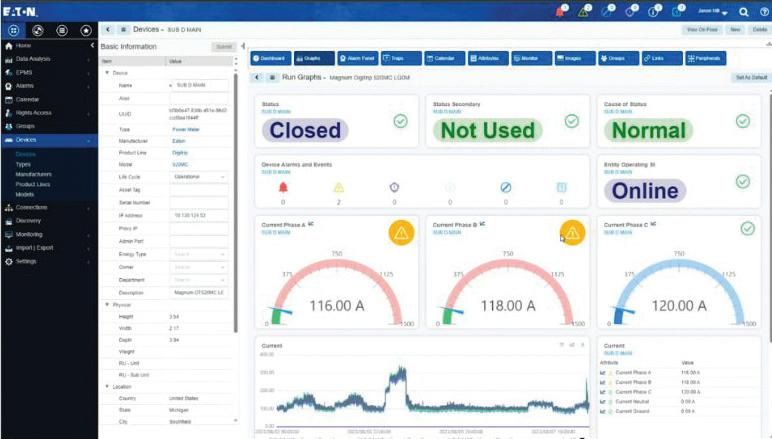Open the Department dropdown

(x=199, y=280)
